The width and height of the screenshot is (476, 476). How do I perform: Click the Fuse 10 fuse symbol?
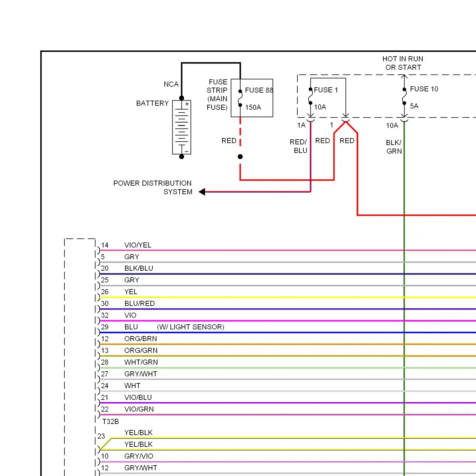tap(404, 96)
